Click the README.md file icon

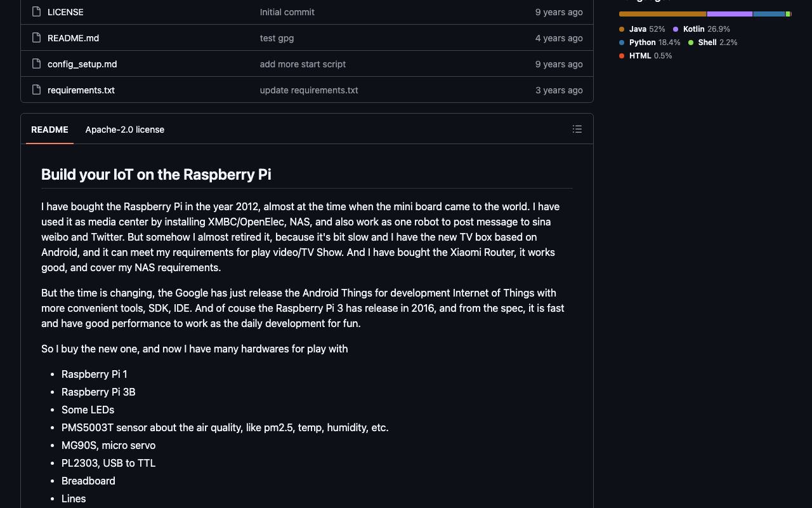36,37
